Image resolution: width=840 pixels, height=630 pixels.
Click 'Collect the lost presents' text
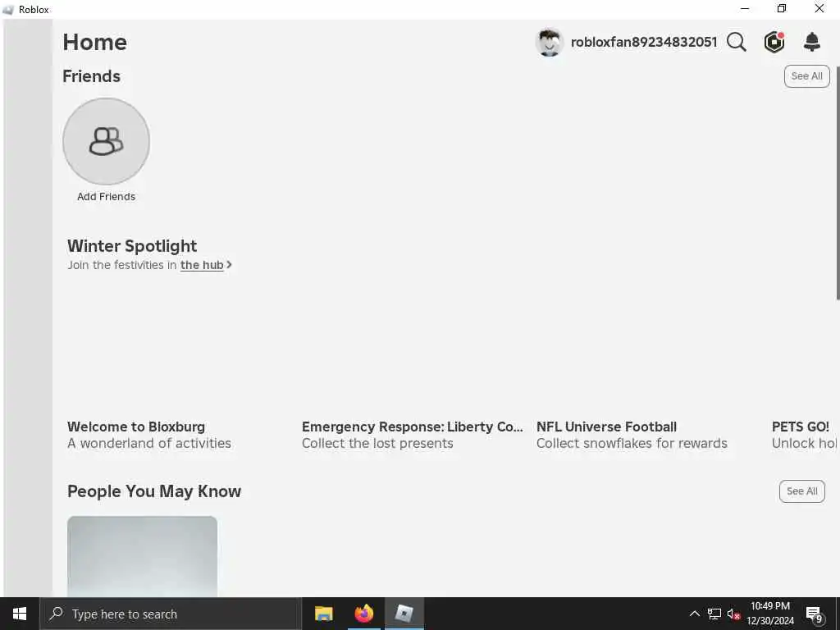[377, 444]
